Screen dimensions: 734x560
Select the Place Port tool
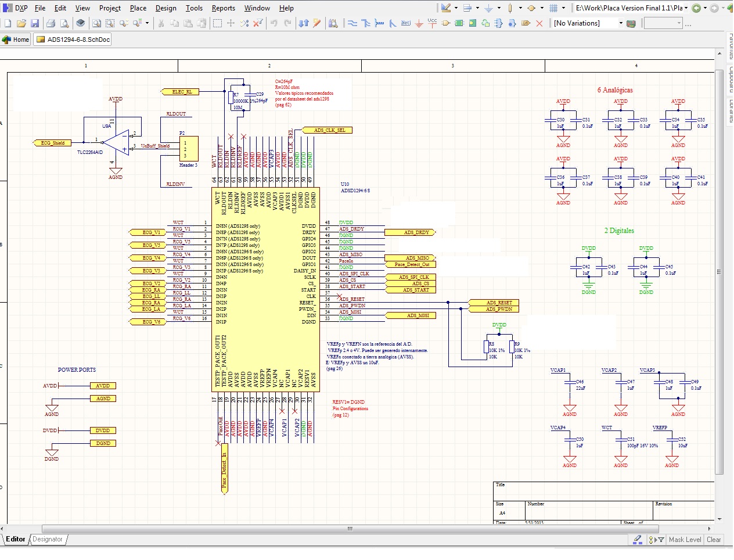pyautogui.click(x=526, y=23)
